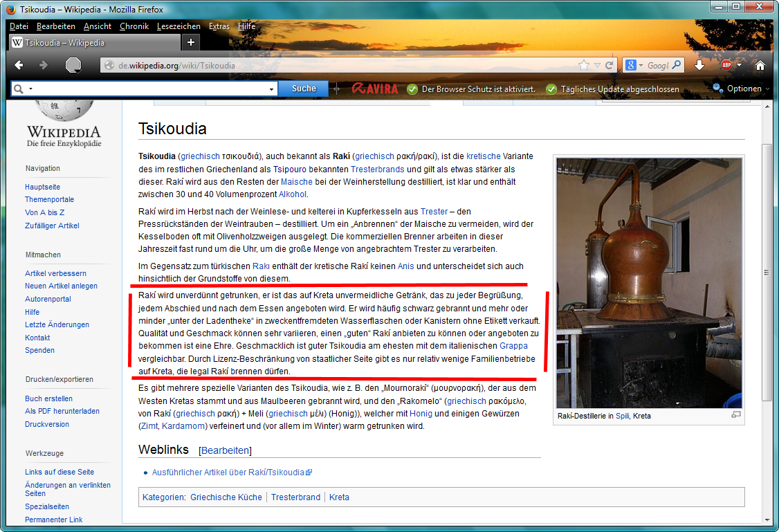Image resolution: width=779 pixels, height=532 pixels.
Task: Click the Zufälliger Artikel sidebar link
Action: tap(52, 226)
